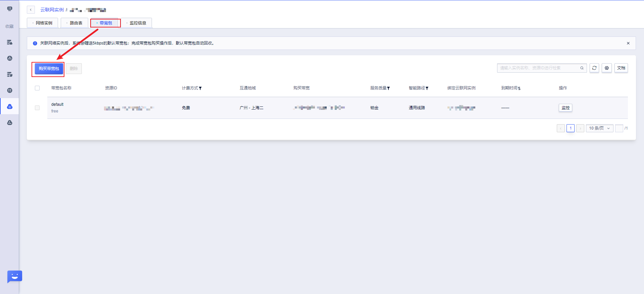Click the refresh icon button
The height and width of the screenshot is (294, 644).
click(594, 68)
